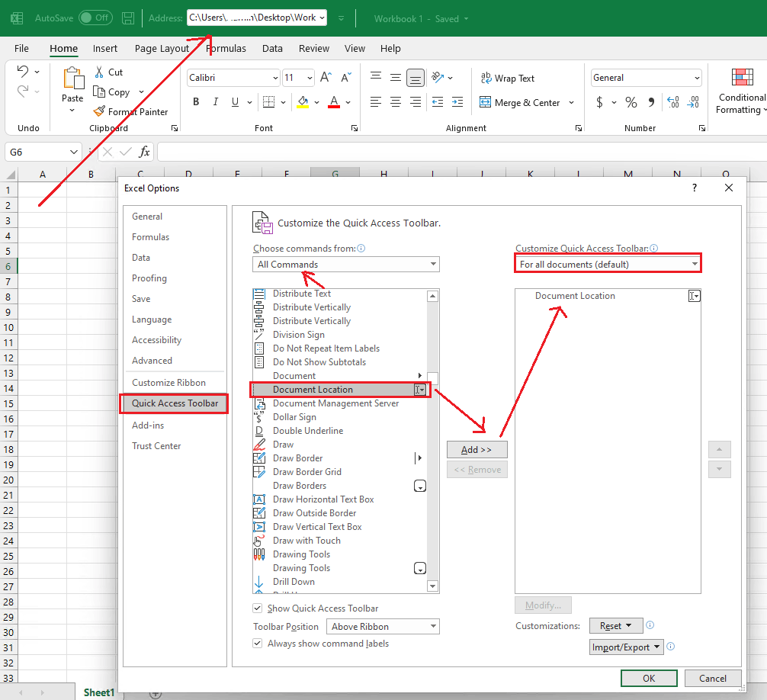The image size is (767, 700).
Task: Click Decrease Decimal icon
Action: [x=692, y=102]
